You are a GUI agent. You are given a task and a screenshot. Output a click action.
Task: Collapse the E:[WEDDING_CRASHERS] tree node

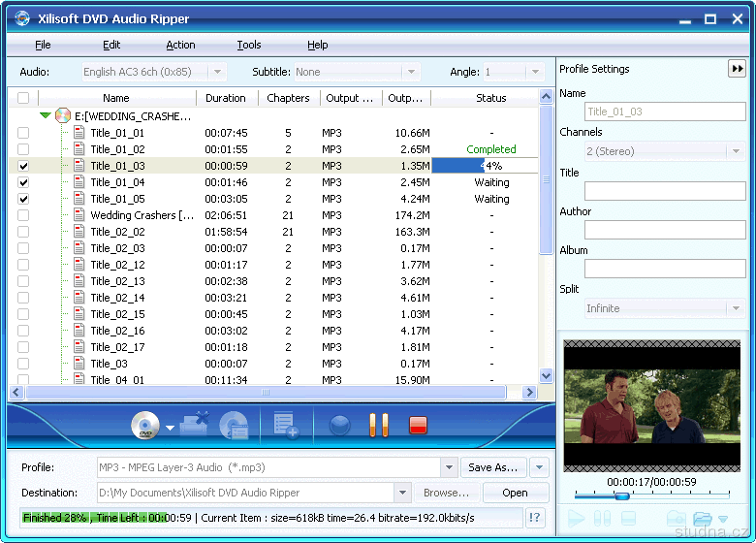pos(45,116)
